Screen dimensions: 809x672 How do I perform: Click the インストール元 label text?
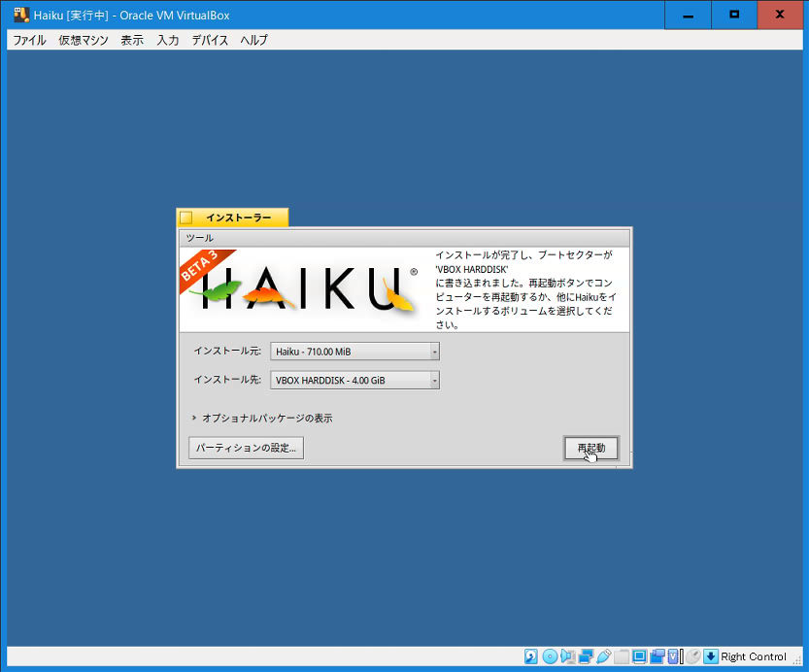(227, 351)
